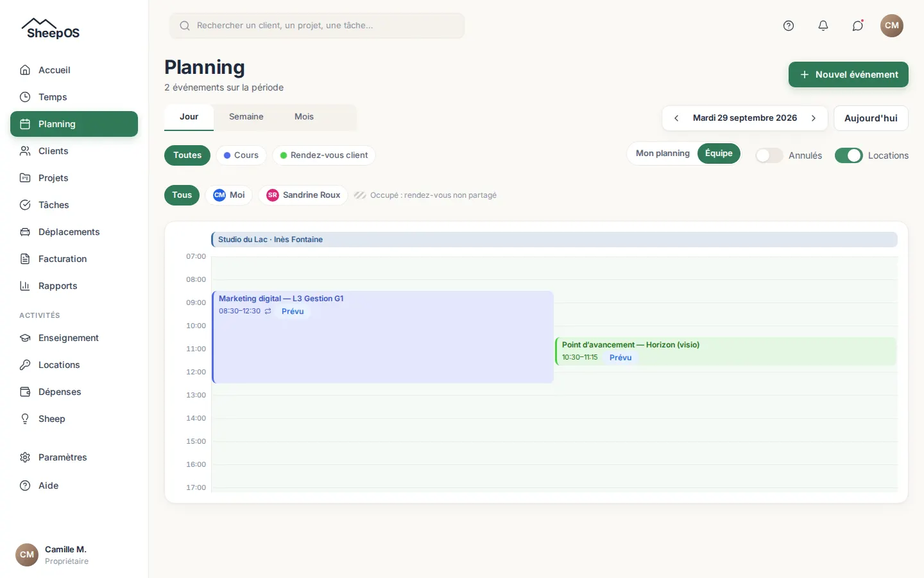Toggle the Locations switch off
The width and height of the screenshot is (924, 578).
(x=848, y=155)
